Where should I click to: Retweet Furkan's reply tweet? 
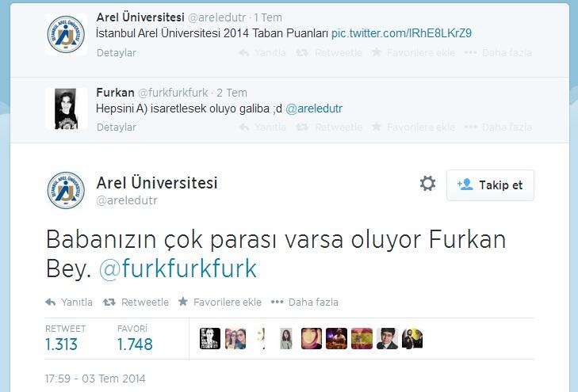click(x=329, y=127)
